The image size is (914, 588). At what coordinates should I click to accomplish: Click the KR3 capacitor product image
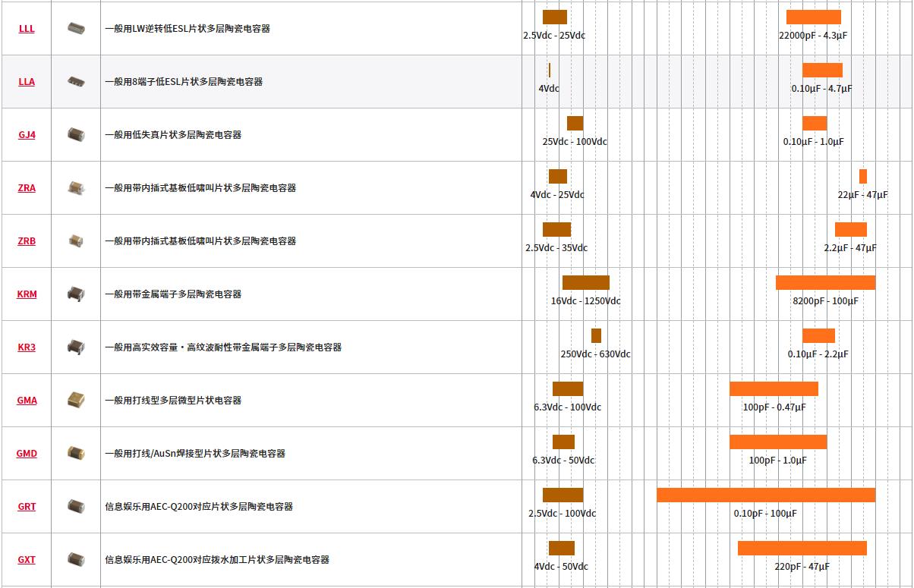[x=76, y=347]
